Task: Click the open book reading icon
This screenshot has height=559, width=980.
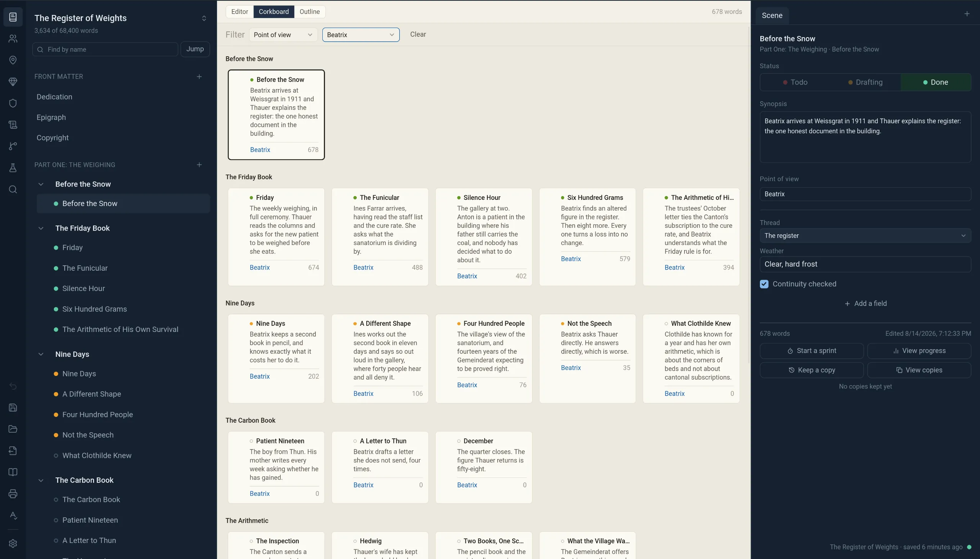Action: (13, 472)
